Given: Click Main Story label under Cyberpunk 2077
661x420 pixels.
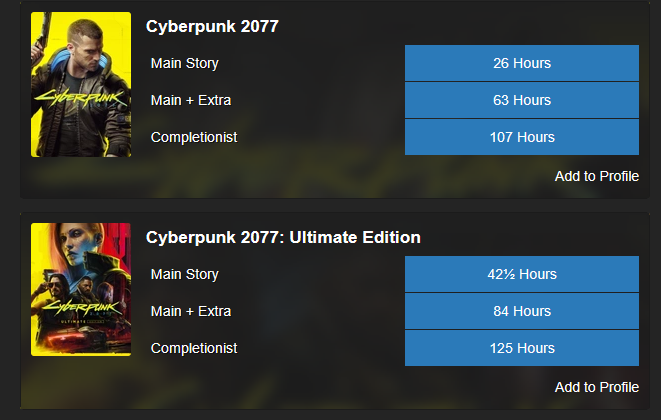Looking at the screenshot, I should 184,63.
